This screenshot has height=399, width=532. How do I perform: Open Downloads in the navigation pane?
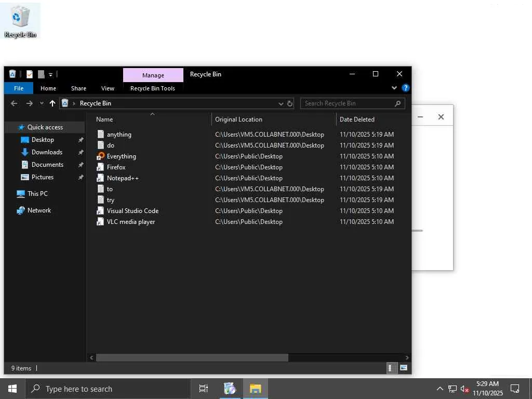[47, 152]
